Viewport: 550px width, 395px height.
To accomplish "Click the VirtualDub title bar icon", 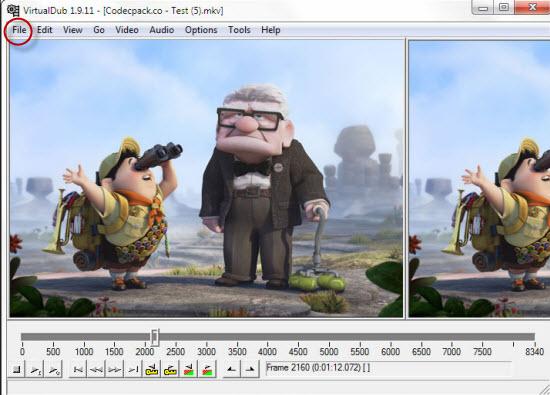I will [x=13, y=11].
